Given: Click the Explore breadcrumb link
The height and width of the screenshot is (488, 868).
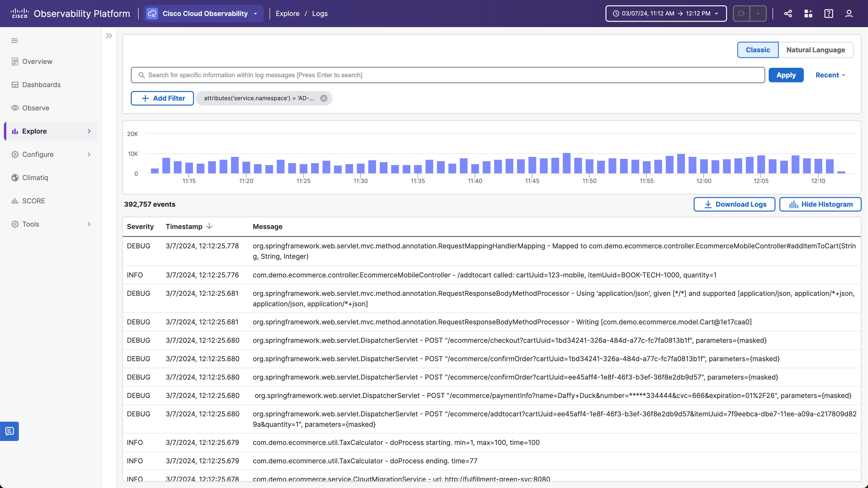Looking at the screenshot, I should [x=287, y=14].
